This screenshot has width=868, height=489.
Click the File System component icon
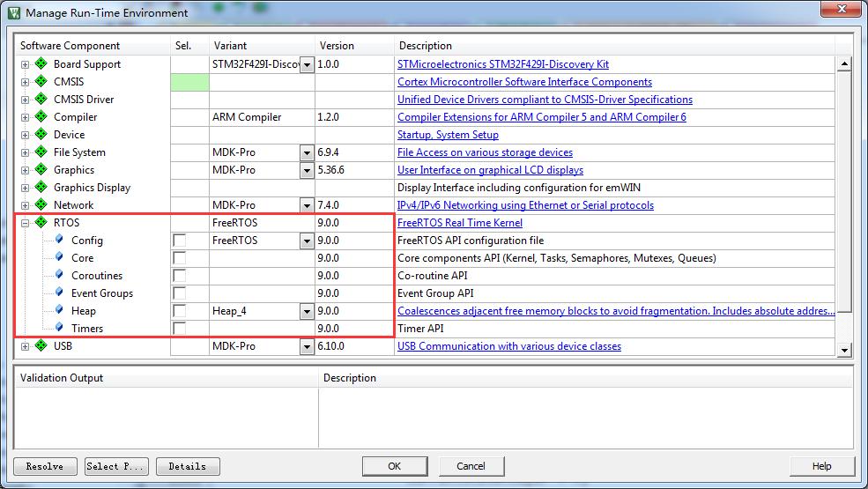pyautogui.click(x=41, y=152)
